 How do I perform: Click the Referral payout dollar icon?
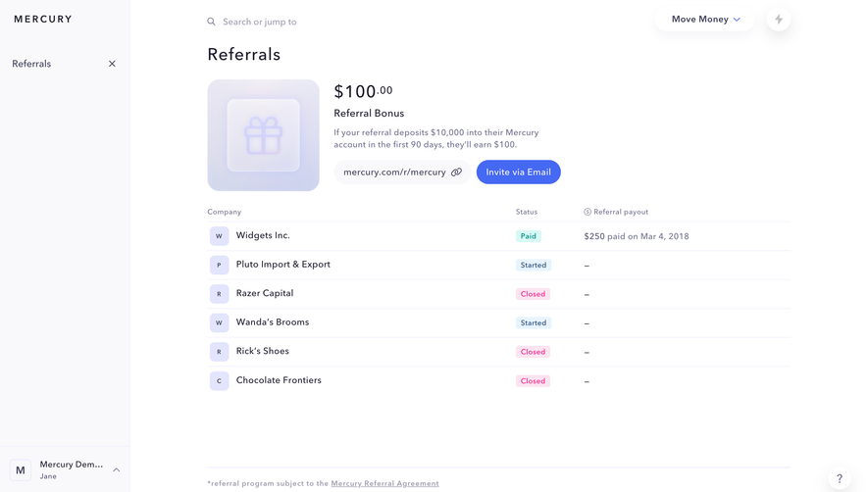click(x=587, y=212)
